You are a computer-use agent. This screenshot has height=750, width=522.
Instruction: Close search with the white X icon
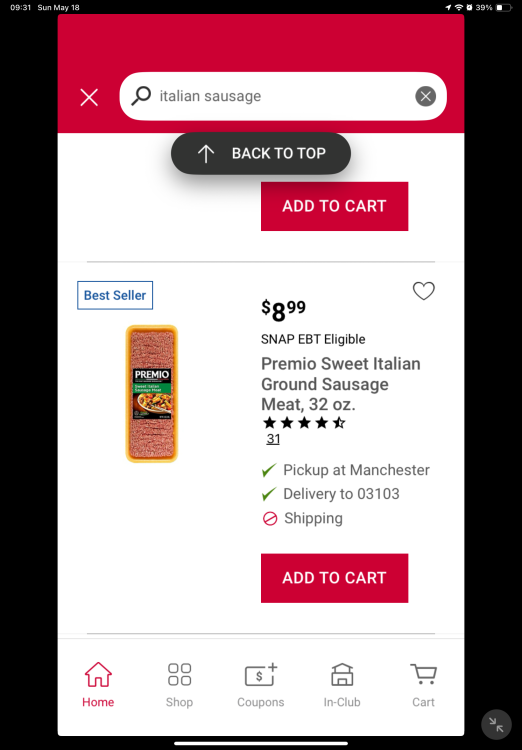coord(89,97)
